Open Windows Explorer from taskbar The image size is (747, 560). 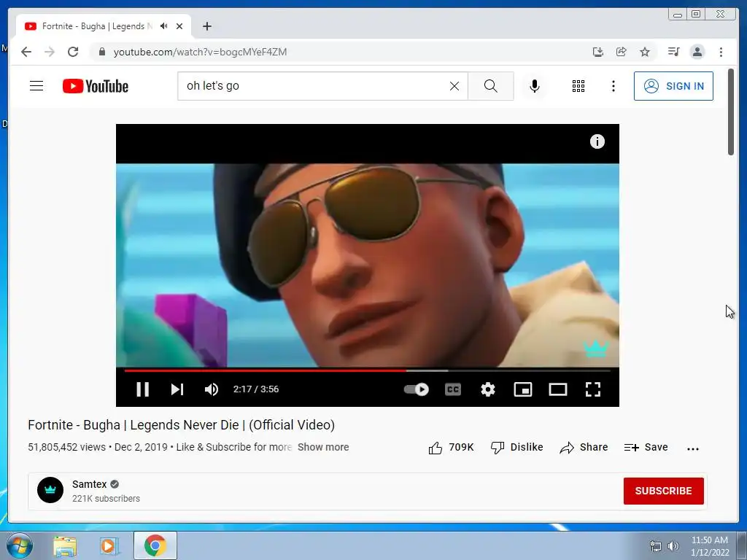click(x=65, y=546)
